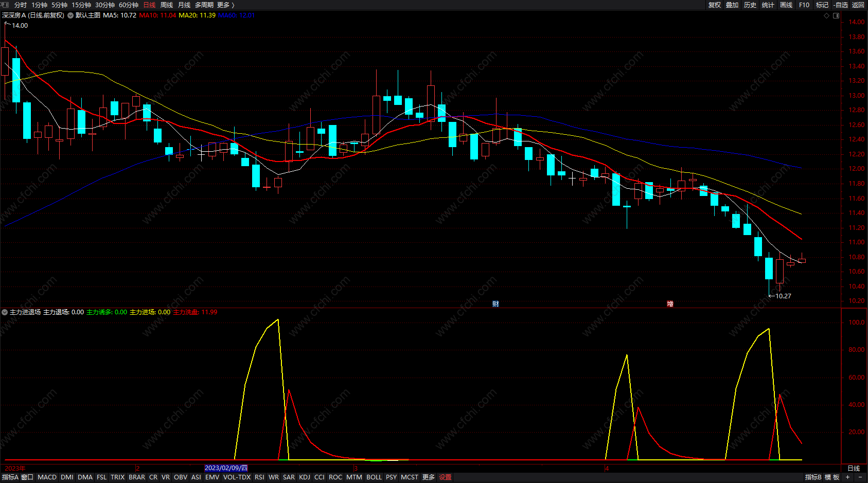
Task: Click the 复权 button
Action: coord(715,5)
